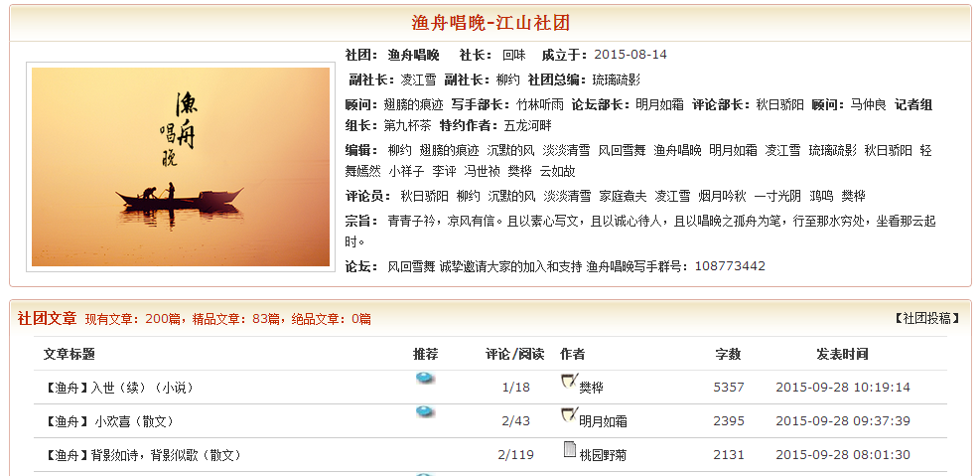Select 樊桦 in the 评论员 list
Screen dimensions: 980x476
click(x=853, y=197)
